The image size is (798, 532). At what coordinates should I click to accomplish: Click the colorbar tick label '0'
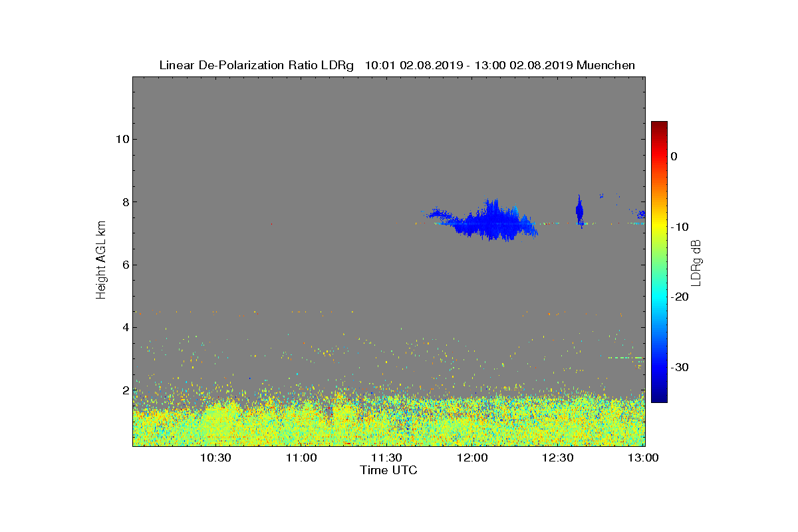[x=674, y=156]
